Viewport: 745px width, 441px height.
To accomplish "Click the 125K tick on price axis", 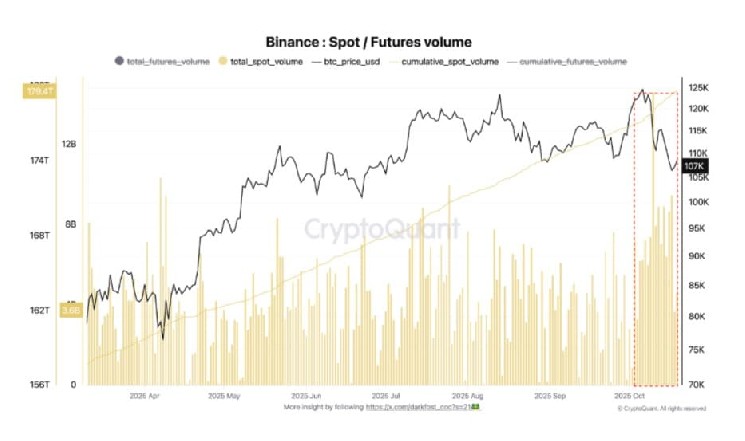I will pos(696,87).
